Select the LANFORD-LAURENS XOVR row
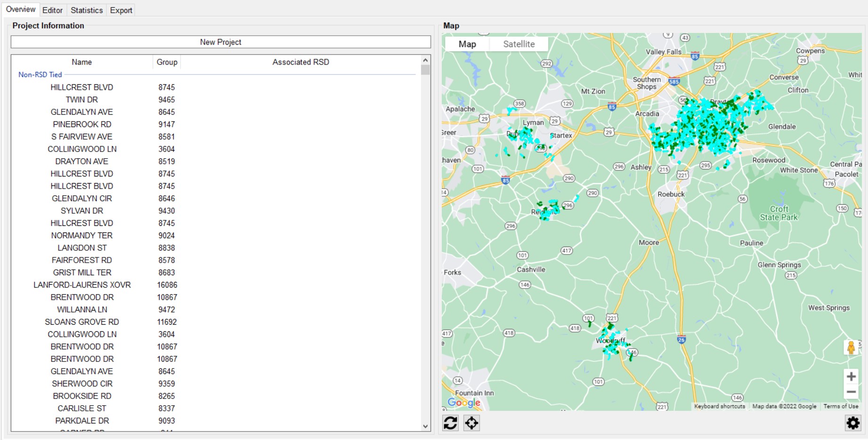This screenshot has width=868, height=440. 82,285
